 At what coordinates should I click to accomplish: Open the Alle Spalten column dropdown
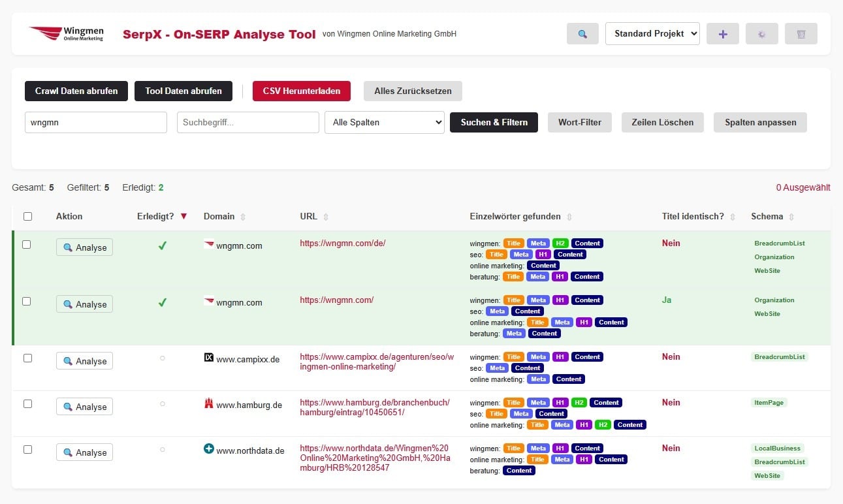point(385,122)
